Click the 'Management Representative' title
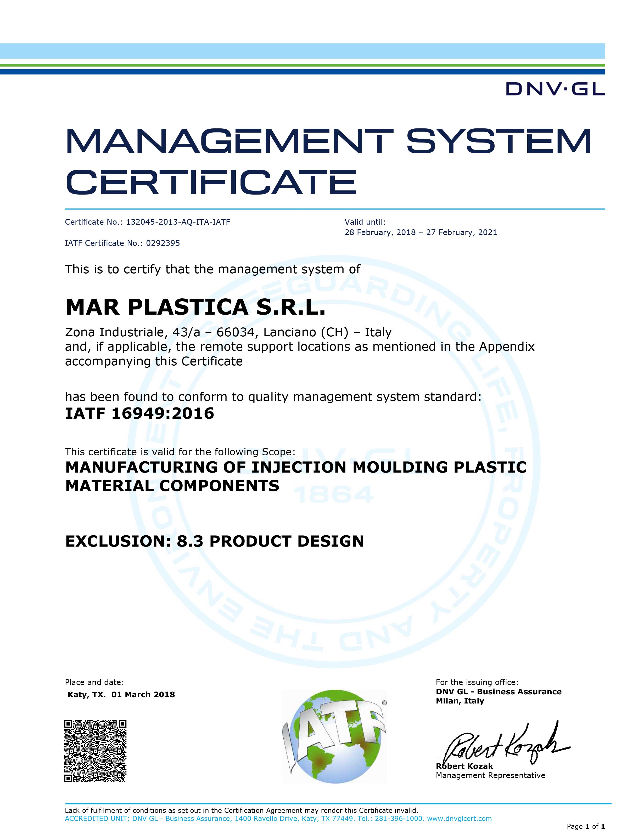The height and width of the screenshot is (840, 633). pos(491,775)
